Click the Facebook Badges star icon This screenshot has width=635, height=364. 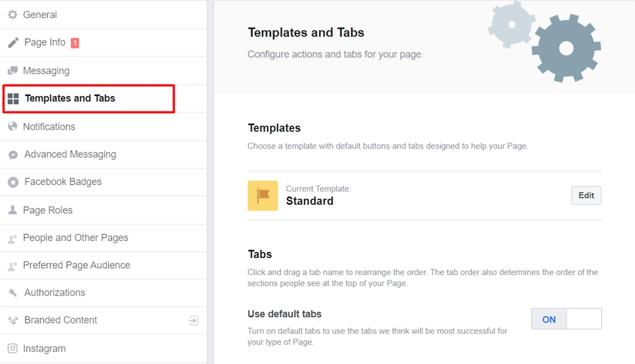[x=13, y=182]
